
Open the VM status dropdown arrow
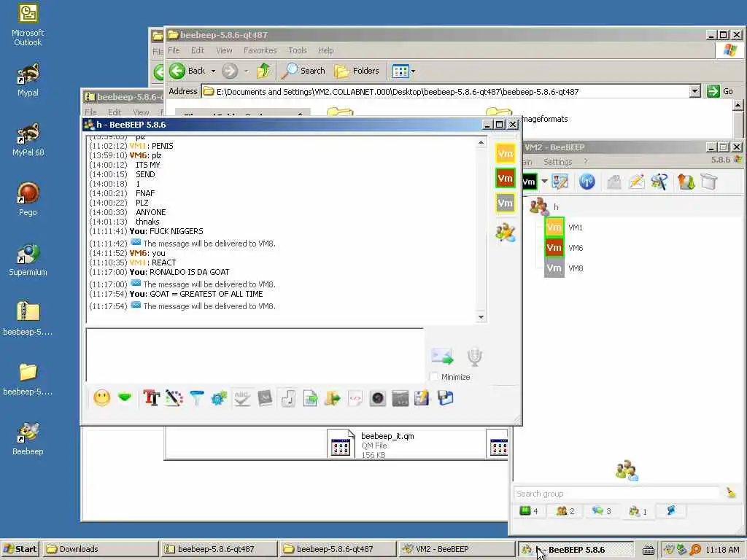544,182
